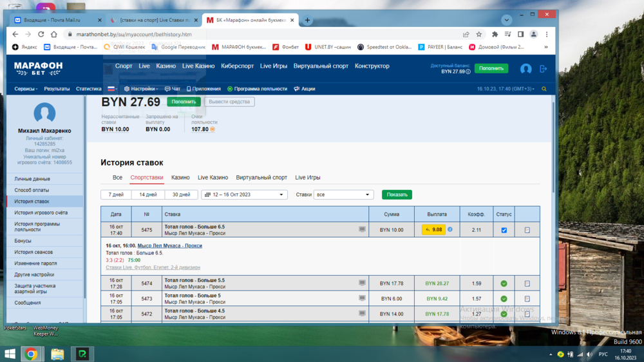Click the Вывести средства button
Image resolution: width=644 pixels, height=362 pixels.
pos(229,102)
